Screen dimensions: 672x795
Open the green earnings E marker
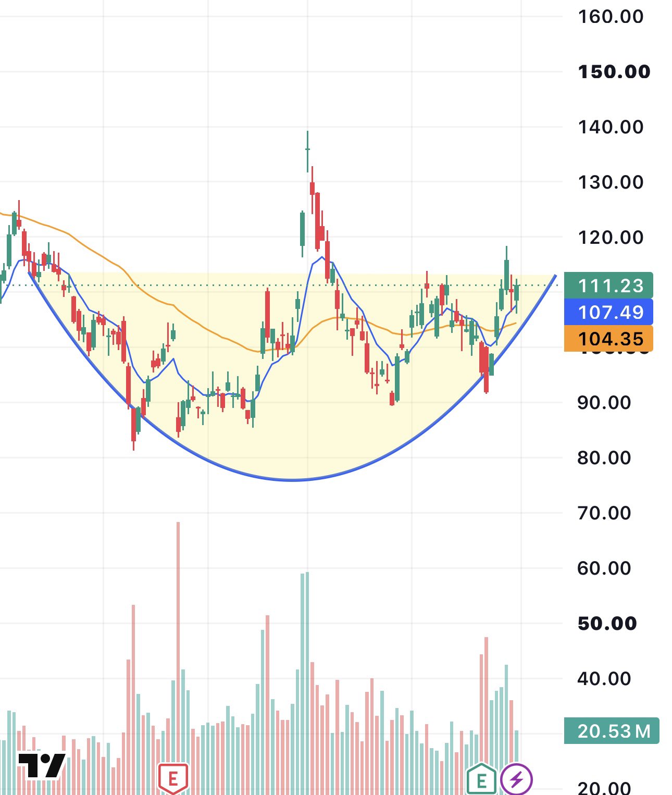(x=481, y=779)
